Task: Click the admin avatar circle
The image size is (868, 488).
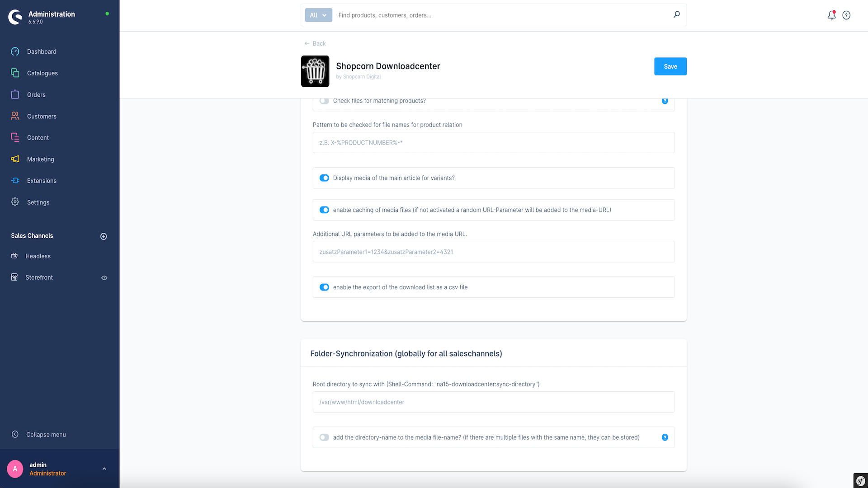Action: click(15, 469)
